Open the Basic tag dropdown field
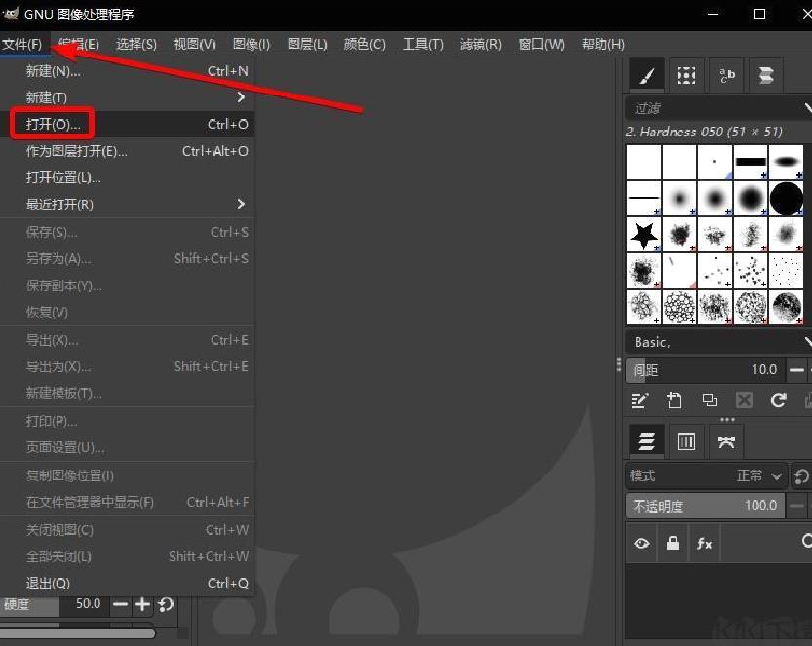This screenshot has width=812, height=646. [718, 342]
